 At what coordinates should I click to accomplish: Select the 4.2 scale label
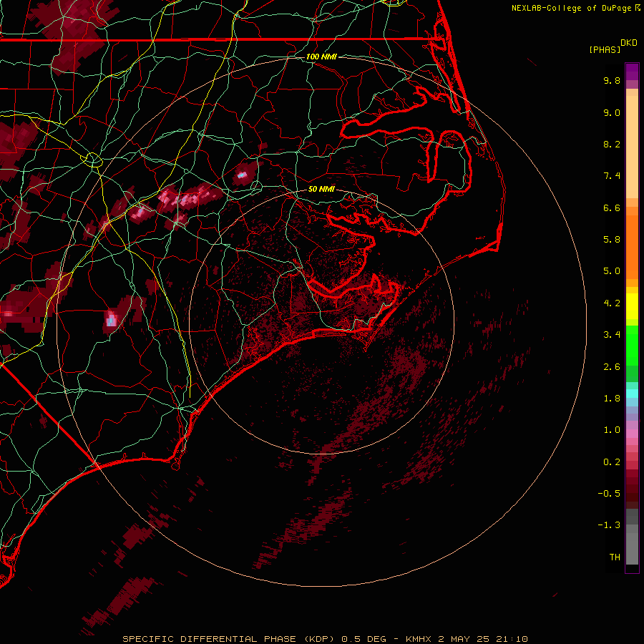612,303
